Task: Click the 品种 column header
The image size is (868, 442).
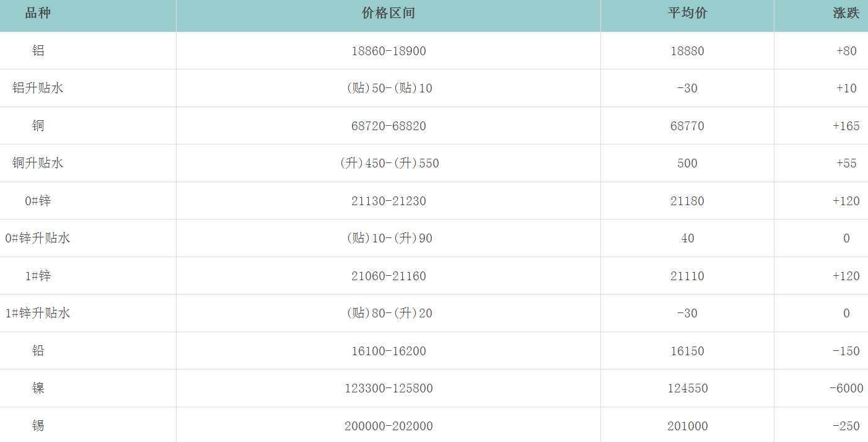Action: point(38,14)
